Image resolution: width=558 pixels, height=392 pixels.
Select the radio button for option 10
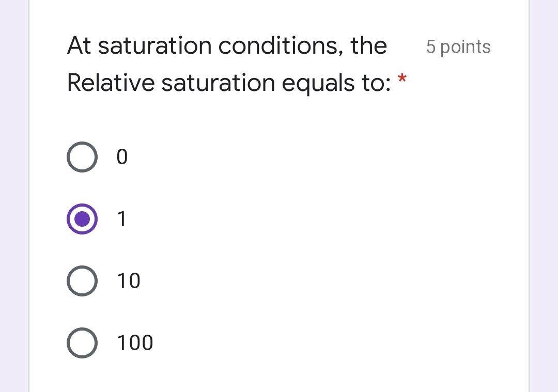click(82, 280)
